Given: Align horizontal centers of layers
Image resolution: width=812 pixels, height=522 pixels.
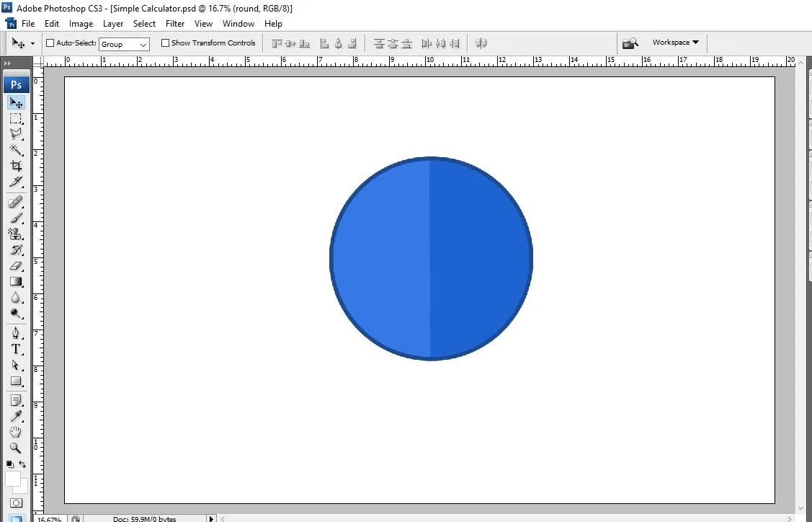Looking at the screenshot, I should click(x=338, y=43).
